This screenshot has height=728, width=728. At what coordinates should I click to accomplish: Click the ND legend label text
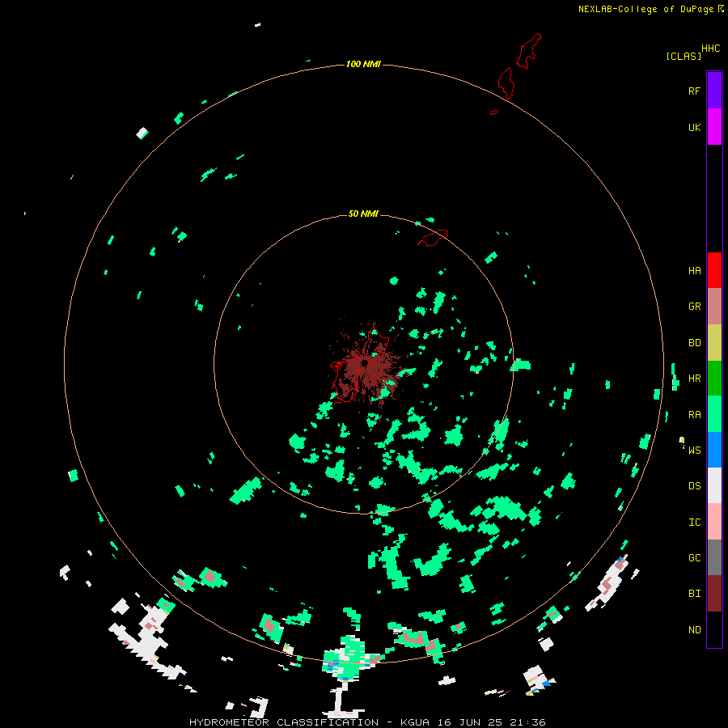point(694,630)
